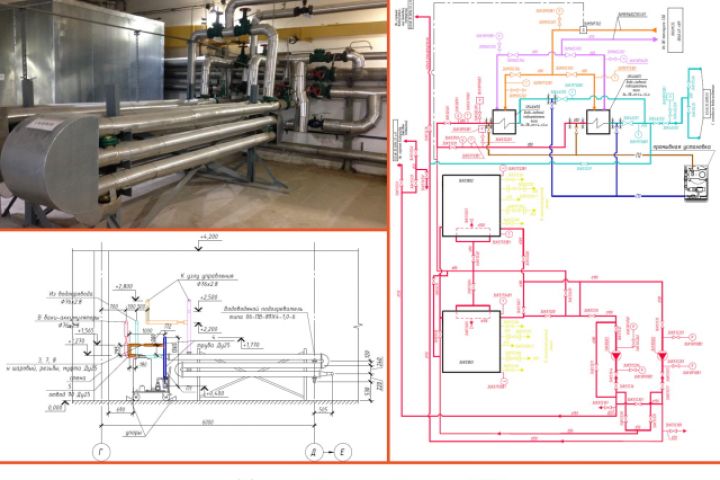Click the left red pump triangle symbol
The image size is (720, 480).
click(616, 357)
